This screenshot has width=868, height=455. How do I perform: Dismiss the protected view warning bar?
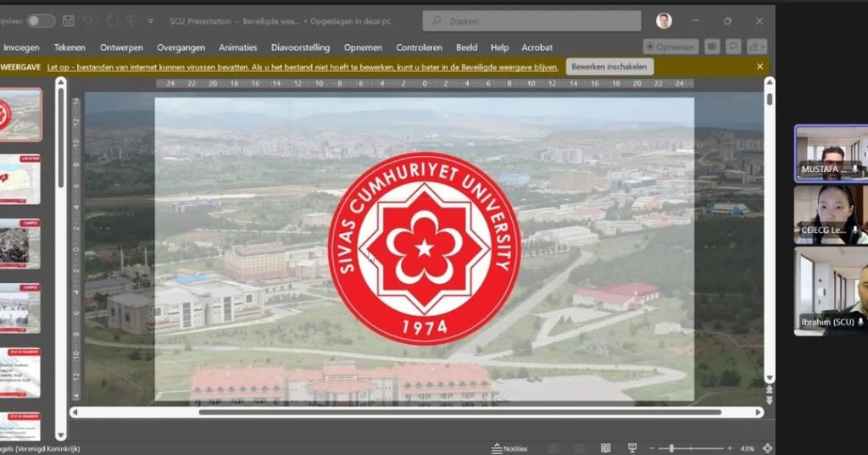coord(759,66)
